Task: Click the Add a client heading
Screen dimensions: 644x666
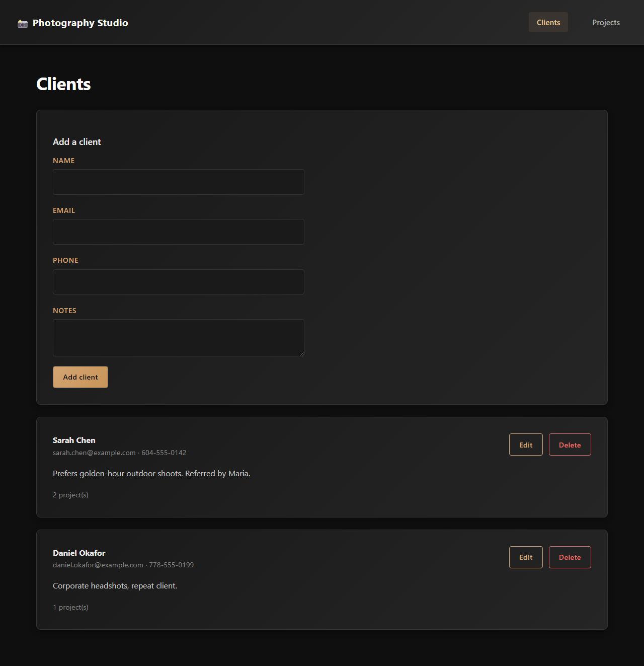Action: [77, 142]
